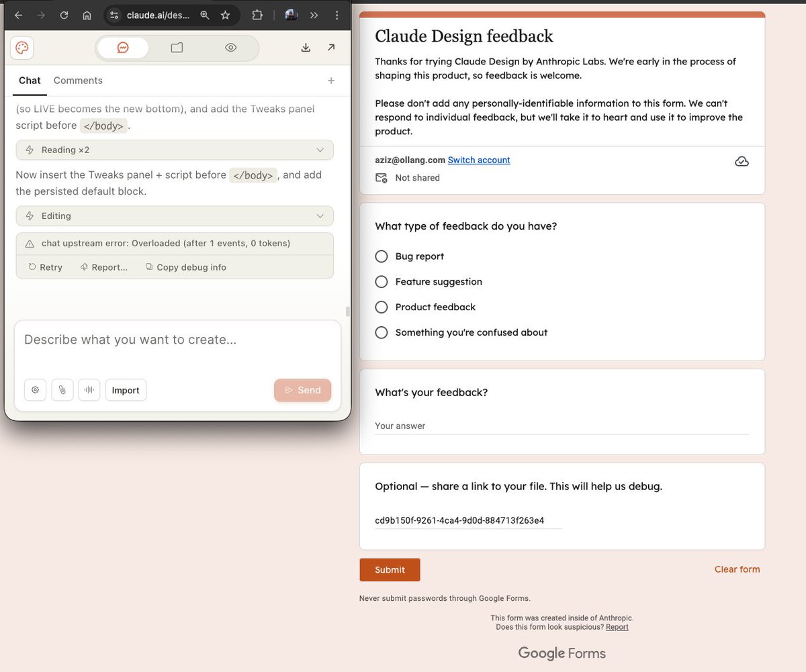
Task: Submit the feedback form
Action: (x=390, y=569)
